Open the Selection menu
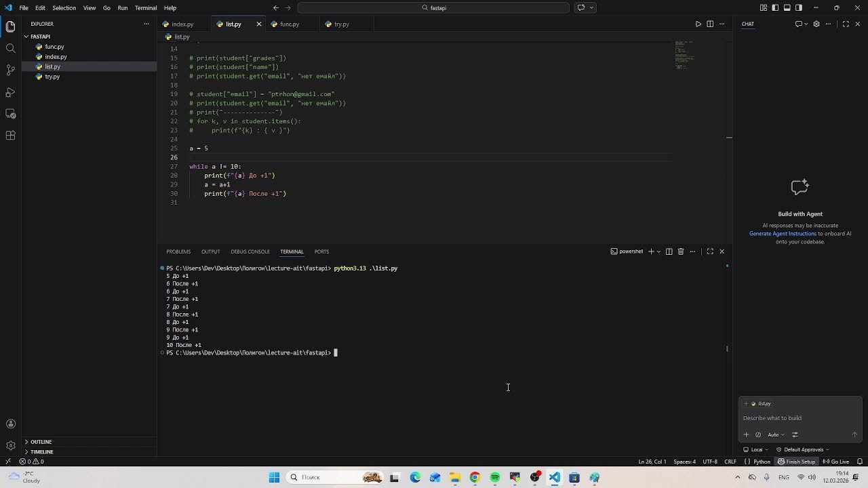Screen dimensions: 868x488 [64, 7]
